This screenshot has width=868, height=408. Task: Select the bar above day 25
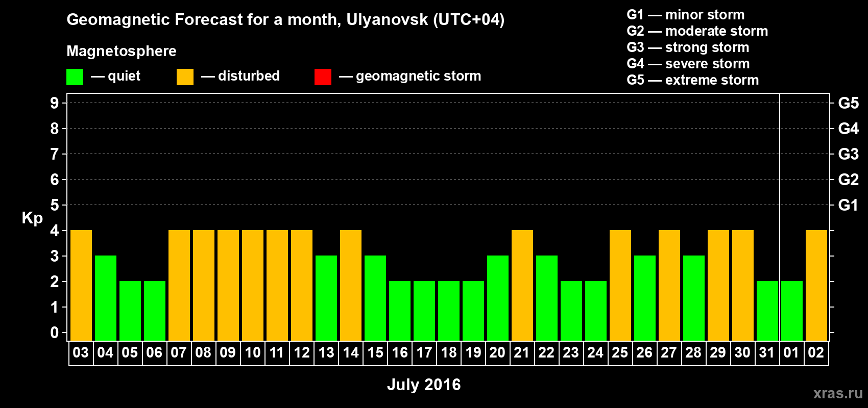click(620, 286)
